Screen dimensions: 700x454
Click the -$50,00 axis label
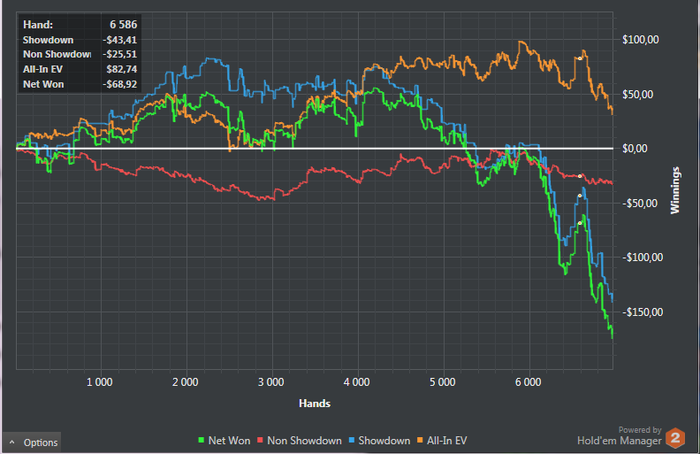pos(640,204)
